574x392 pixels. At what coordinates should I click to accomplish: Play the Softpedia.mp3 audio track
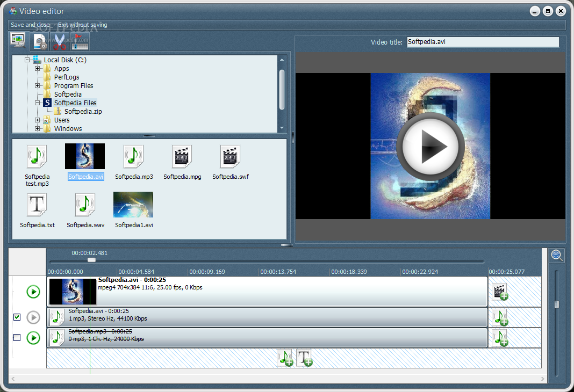coord(33,338)
